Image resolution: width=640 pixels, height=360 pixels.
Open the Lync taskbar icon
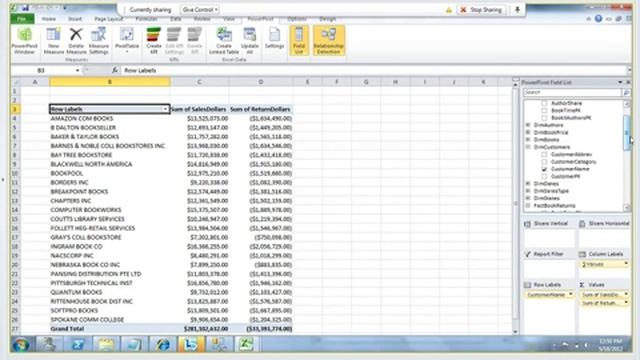190,344
